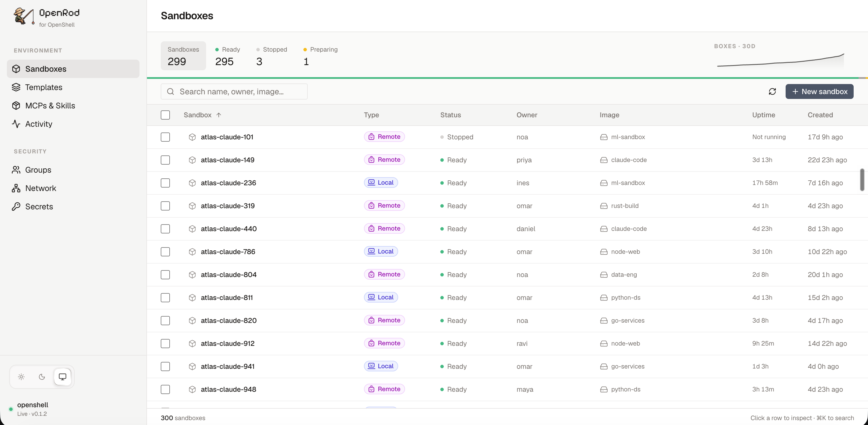Click the go-services image icon for atlas-claude-820
This screenshot has height=425, width=868.
point(603,321)
